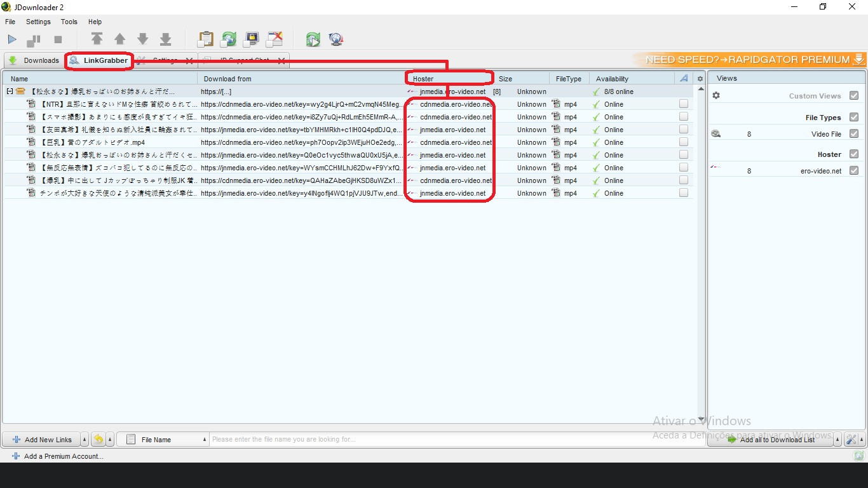
Task: Click the package folder icon in first row
Action: click(20, 91)
